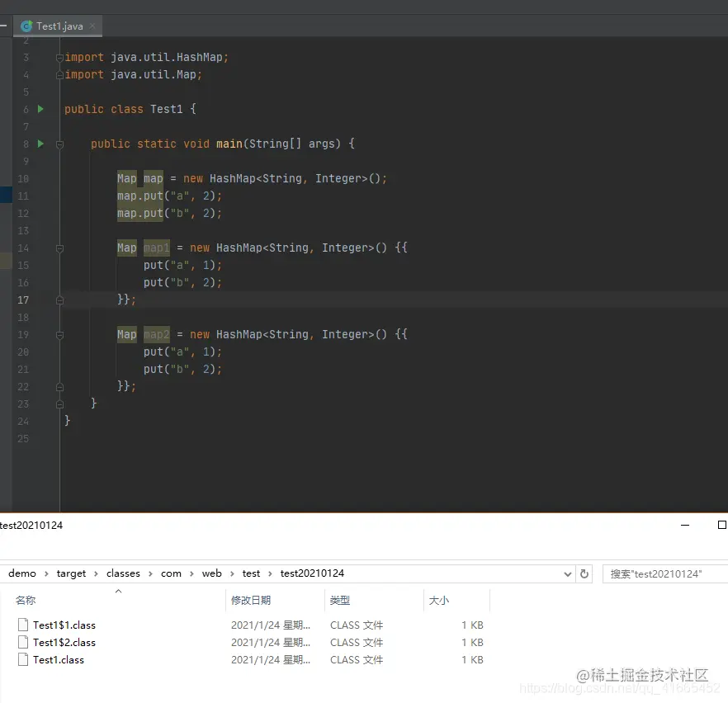The height and width of the screenshot is (703, 728).
Task: Sort files by 名称 column
Action: tap(26, 600)
